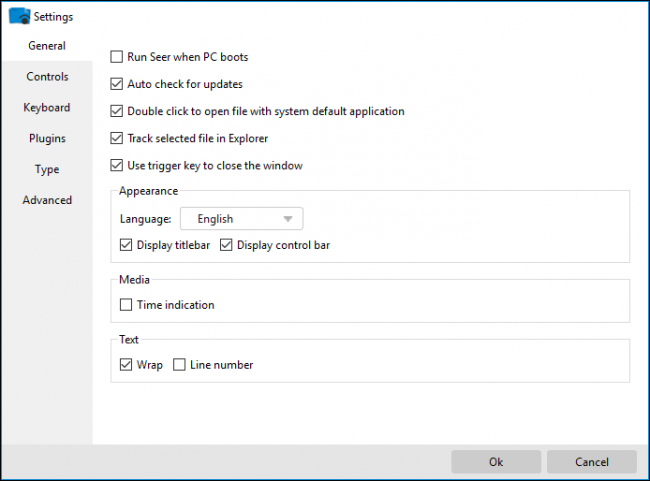This screenshot has width=650, height=481.
Task: Uncheck Display control bar
Action: pyautogui.click(x=226, y=245)
